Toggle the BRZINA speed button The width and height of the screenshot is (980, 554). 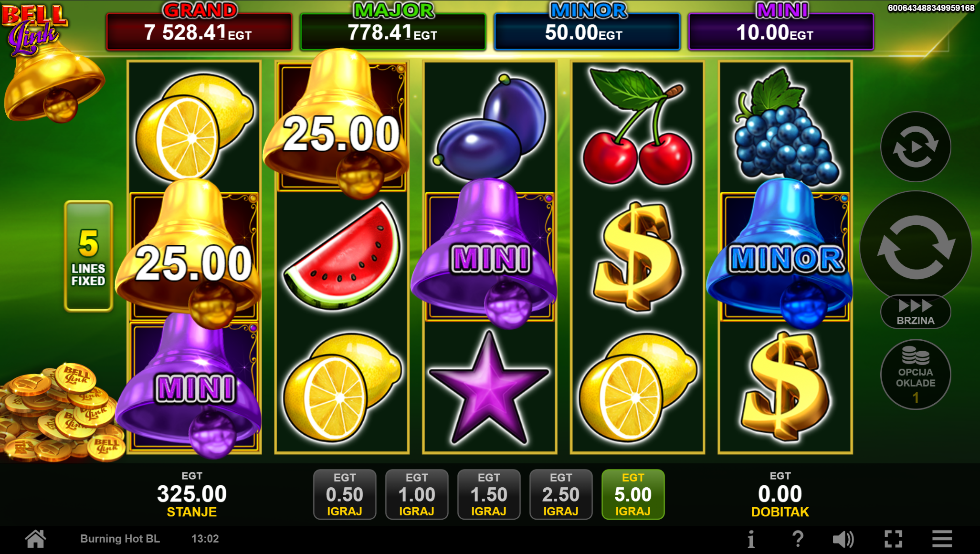point(916,312)
